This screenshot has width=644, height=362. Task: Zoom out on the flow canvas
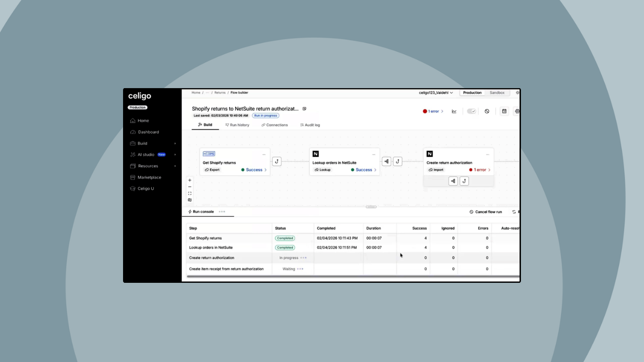tap(190, 187)
